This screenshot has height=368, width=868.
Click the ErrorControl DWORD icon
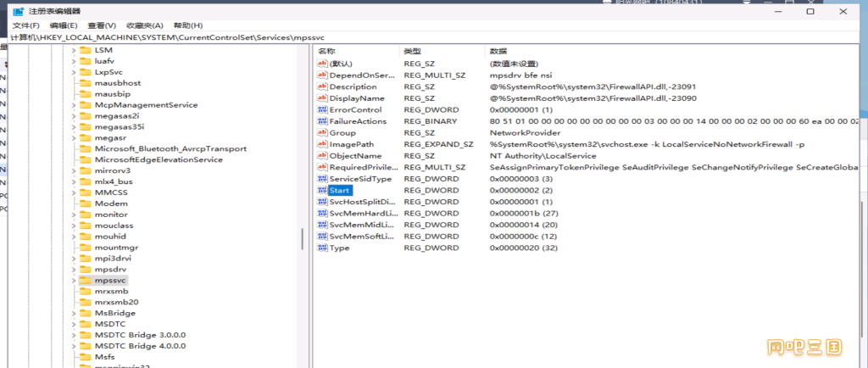322,109
